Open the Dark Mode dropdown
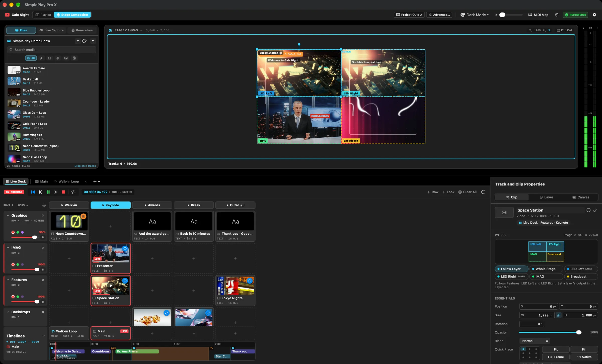Screen dimensions: 602x364 click(475, 15)
